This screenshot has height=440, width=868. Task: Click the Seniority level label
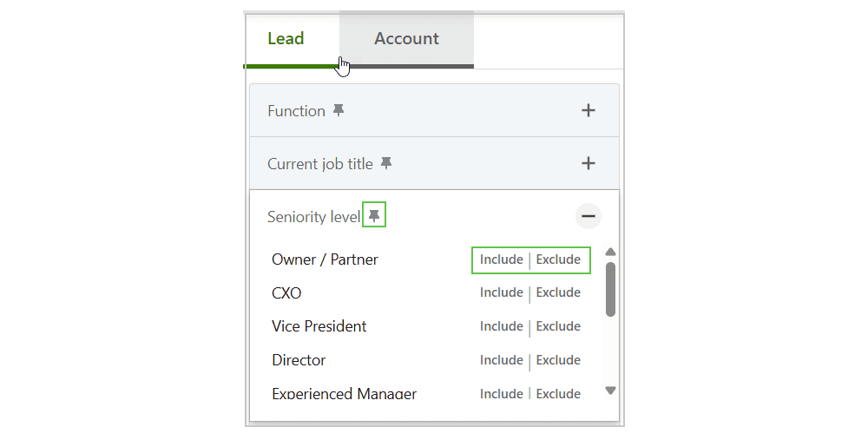click(314, 216)
